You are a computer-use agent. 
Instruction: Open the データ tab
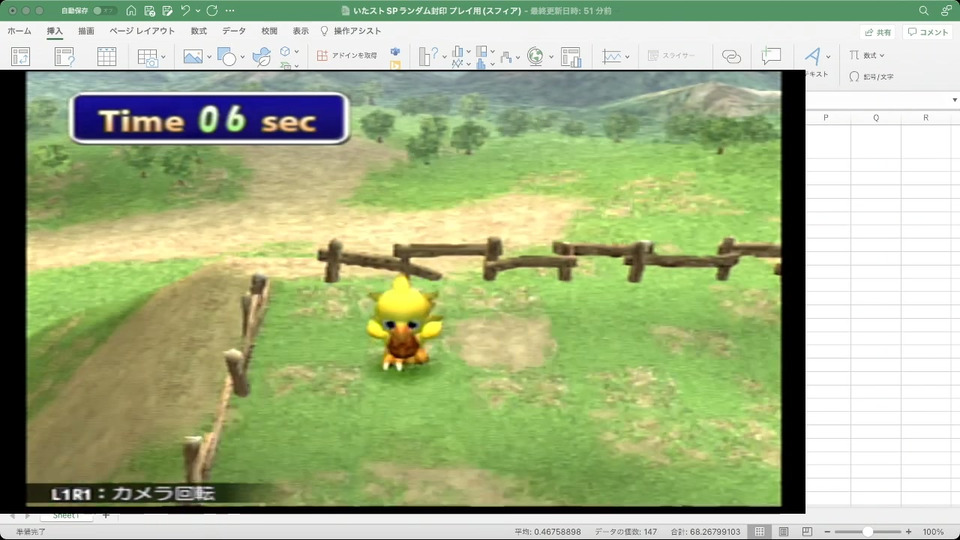pyautogui.click(x=234, y=31)
